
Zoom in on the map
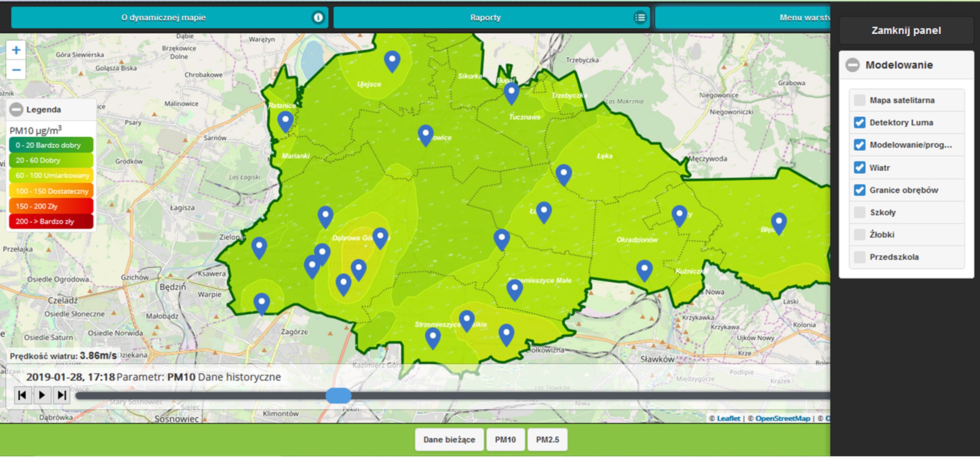click(x=16, y=50)
